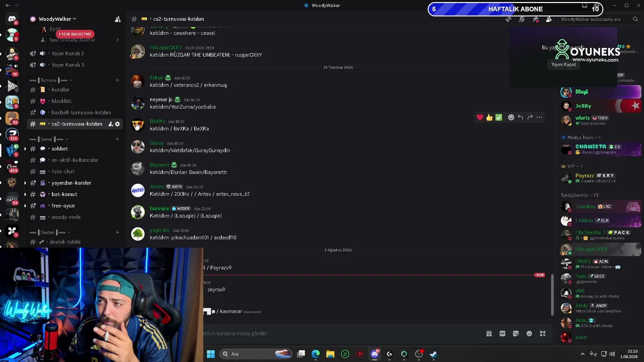Screen dimensions: 644x362
Task: Open the blacklist channel
Action: tap(75, 101)
